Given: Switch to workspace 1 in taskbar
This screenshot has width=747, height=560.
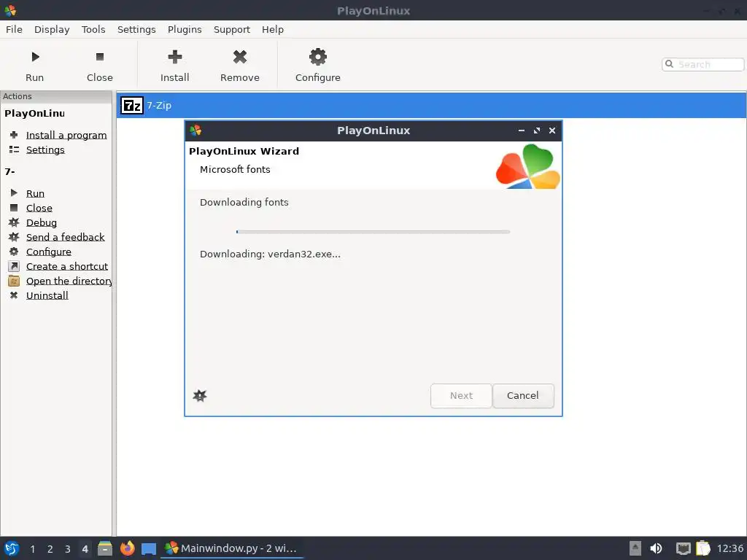Looking at the screenshot, I should pos(32,548).
